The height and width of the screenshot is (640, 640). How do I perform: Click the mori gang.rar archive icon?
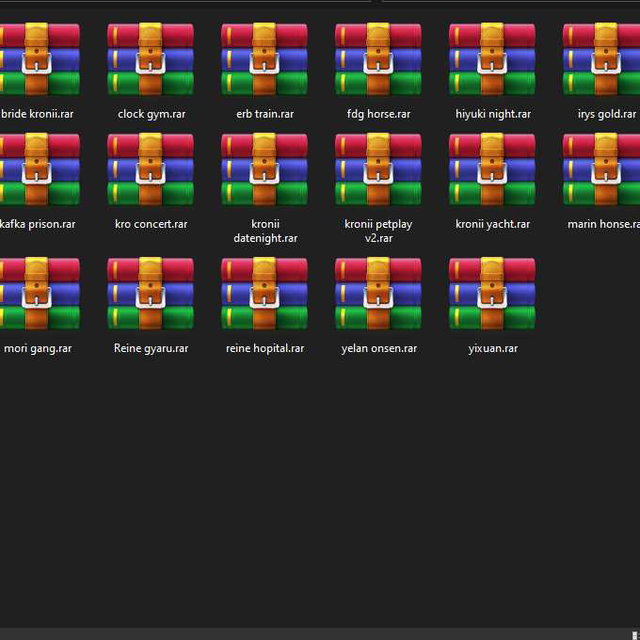point(40,294)
